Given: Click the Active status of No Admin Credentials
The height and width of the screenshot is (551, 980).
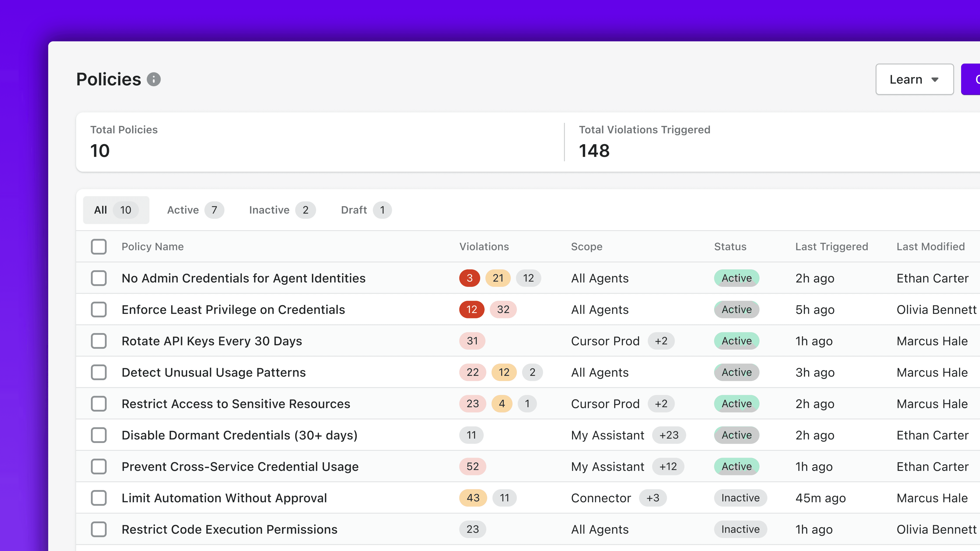Looking at the screenshot, I should pos(737,278).
